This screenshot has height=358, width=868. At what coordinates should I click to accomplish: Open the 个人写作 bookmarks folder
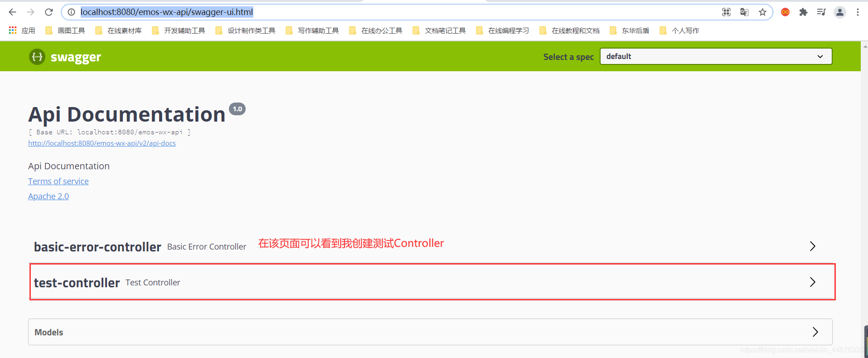pos(679,30)
